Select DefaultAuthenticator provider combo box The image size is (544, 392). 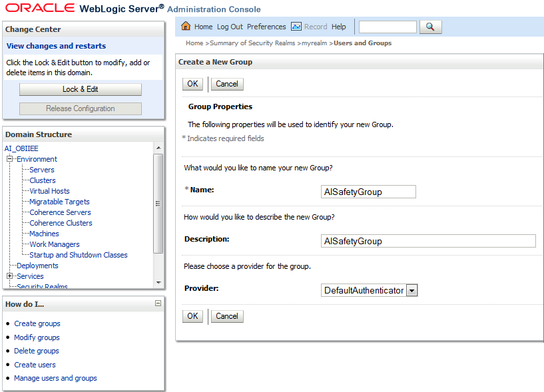click(369, 290)
